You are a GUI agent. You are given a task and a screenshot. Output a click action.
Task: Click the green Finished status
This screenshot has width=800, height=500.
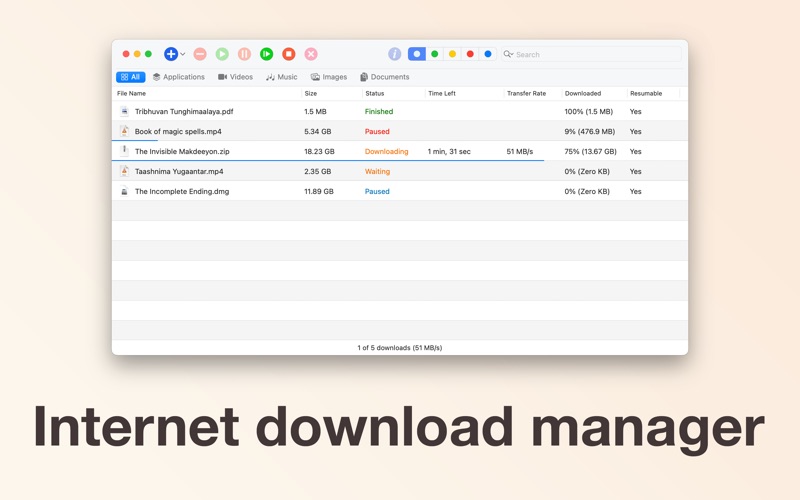click(379, 111)
